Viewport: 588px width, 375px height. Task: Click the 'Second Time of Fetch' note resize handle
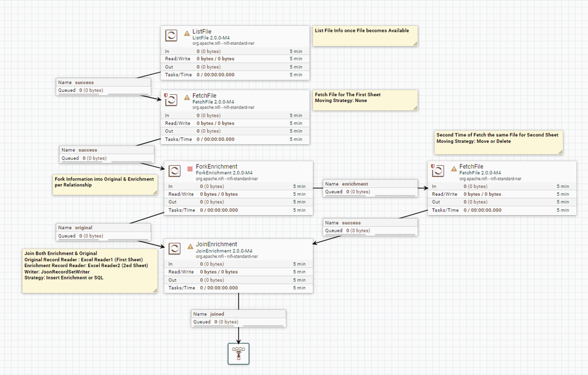click(x=560, y=152)
